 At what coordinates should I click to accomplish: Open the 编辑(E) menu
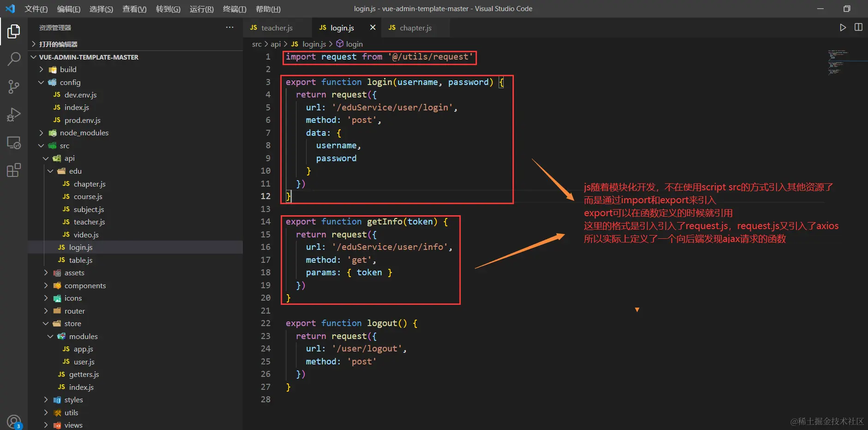click(69, 9)
